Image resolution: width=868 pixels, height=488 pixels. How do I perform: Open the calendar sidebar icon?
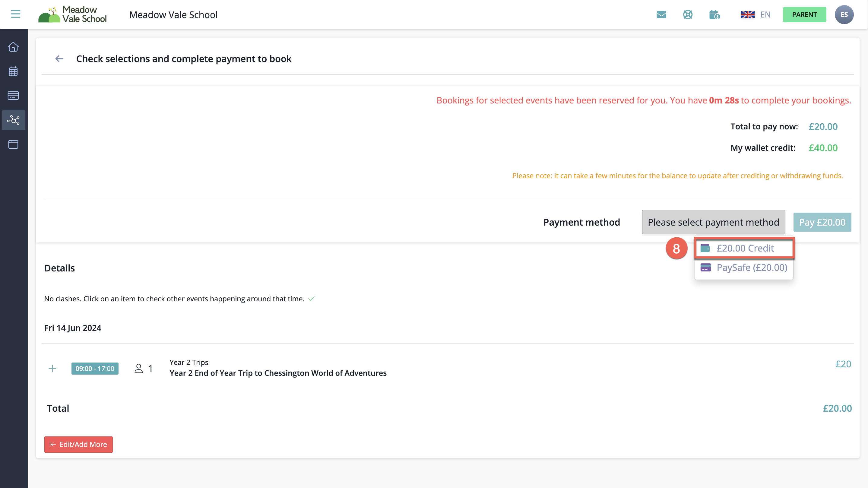13,71
